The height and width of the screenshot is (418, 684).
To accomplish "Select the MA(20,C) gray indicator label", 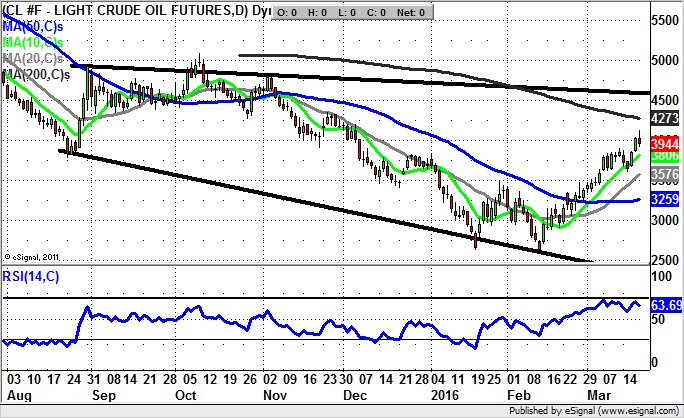I will (x=36, y=59).
